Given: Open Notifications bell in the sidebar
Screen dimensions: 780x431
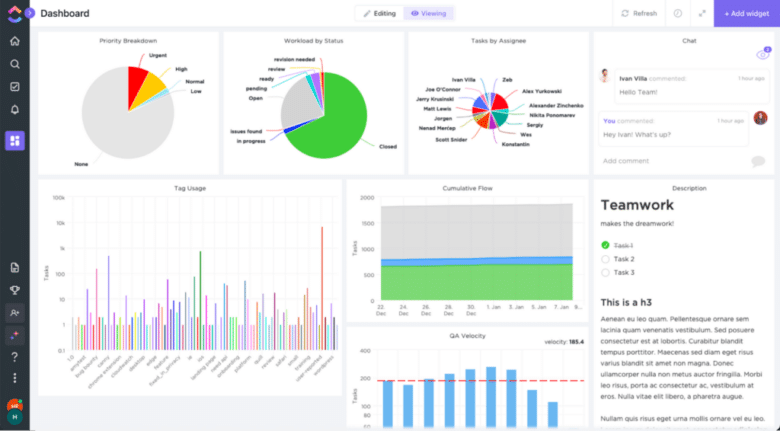Looking at the screenshot, I should coord(14,110).
